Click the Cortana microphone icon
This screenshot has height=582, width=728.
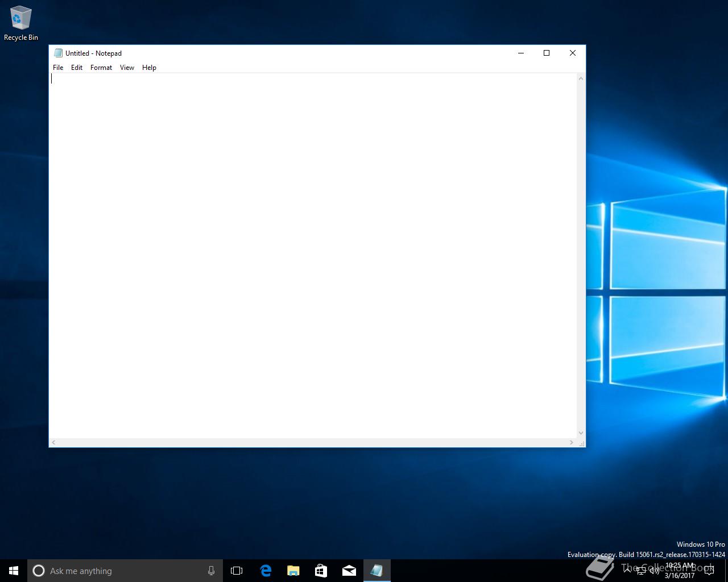pyautogui.click(x=211, y=571)
